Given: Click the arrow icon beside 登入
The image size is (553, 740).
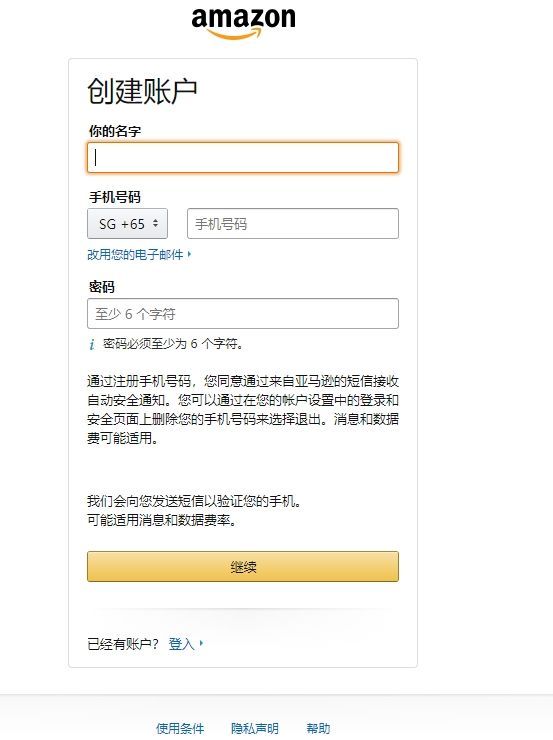Looking at the screenshot, I should [x=201, y=643].
